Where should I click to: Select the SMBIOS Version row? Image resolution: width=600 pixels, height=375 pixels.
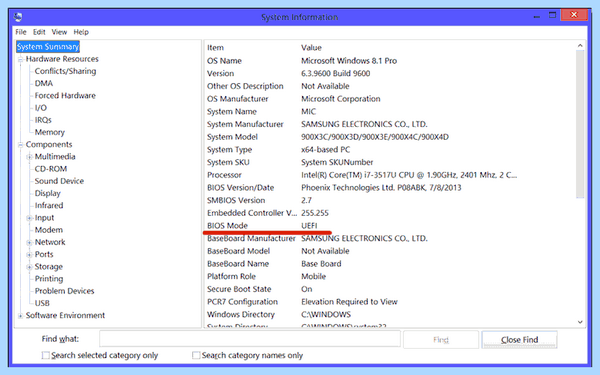click(390, 201)
